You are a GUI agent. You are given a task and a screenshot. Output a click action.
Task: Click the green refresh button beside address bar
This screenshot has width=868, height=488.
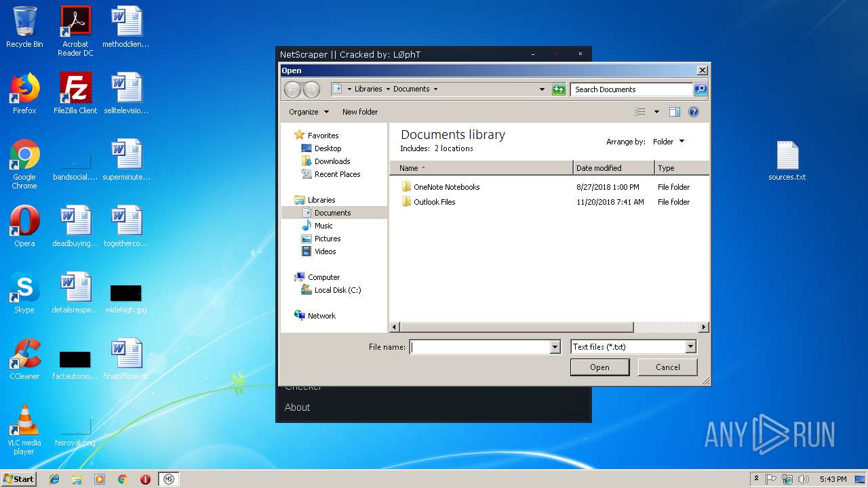(x=559, y=89)
